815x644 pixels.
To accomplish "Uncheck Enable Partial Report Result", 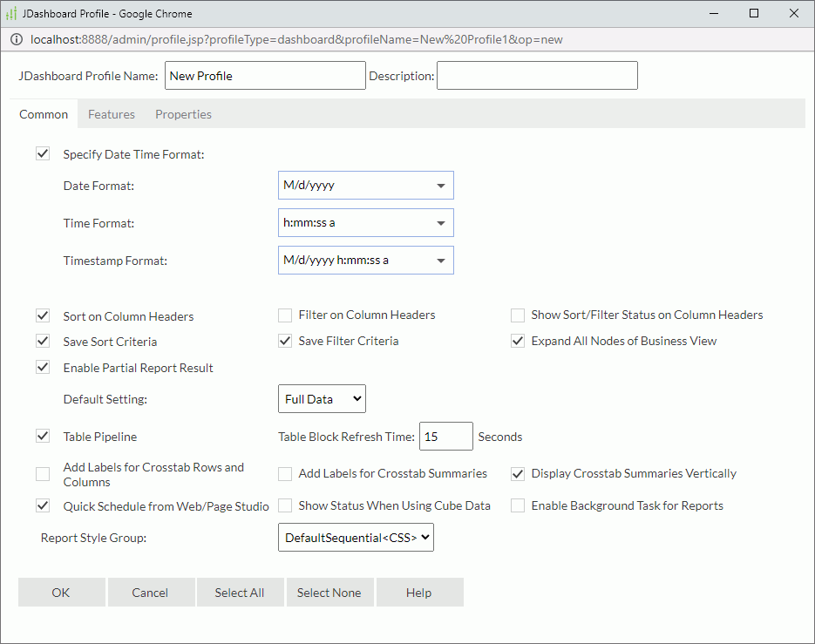I will pos(42,367).
